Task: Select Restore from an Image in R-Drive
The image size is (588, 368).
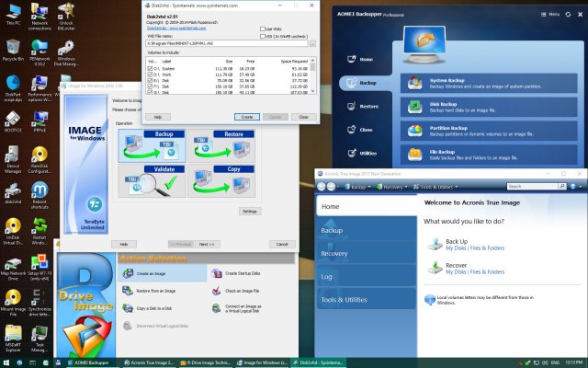Action: point(149,291)
